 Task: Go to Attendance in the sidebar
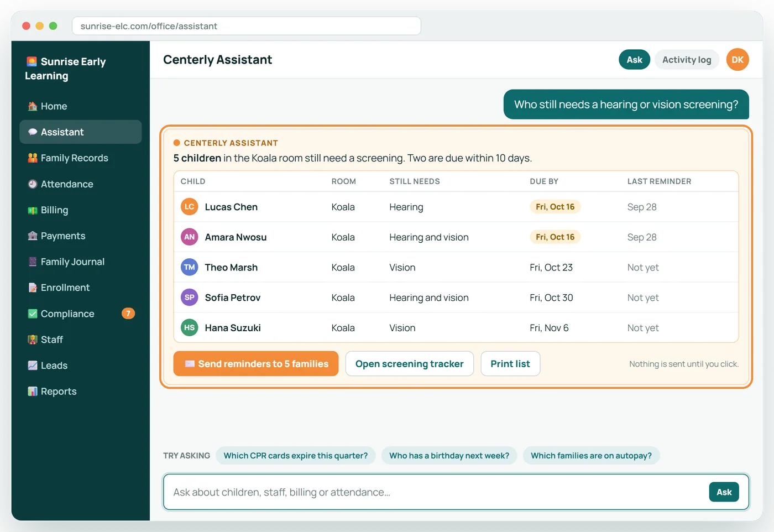pyautogui.click(x=81, y=184)
